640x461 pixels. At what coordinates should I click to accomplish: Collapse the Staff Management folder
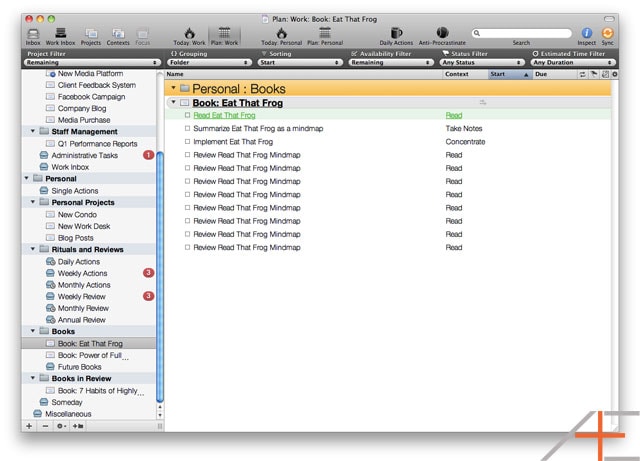pyautogui.click(x=33, y=131)
